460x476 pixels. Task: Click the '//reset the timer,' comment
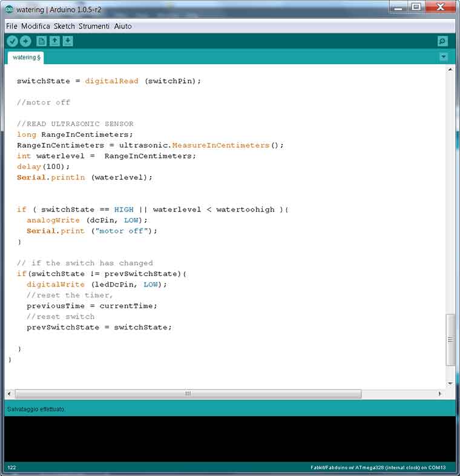tap(70, 295)
